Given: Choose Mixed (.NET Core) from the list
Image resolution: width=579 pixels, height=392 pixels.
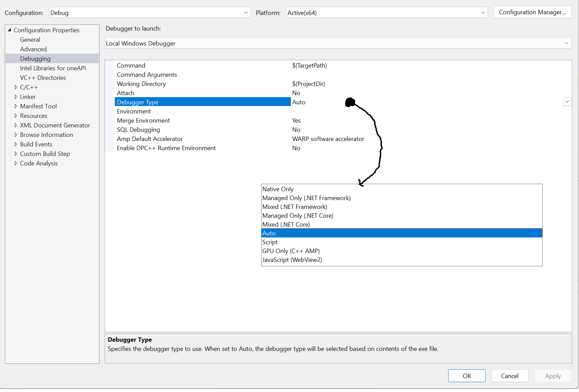Looking at the screenshot, I should [x=286, y=224].
